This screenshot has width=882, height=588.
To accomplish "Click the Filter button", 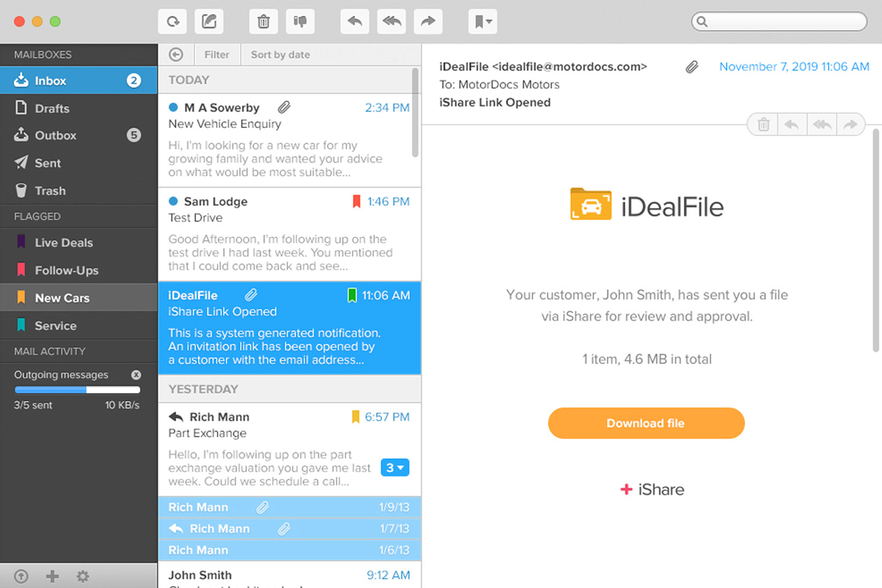I will (x=217, y=54).
